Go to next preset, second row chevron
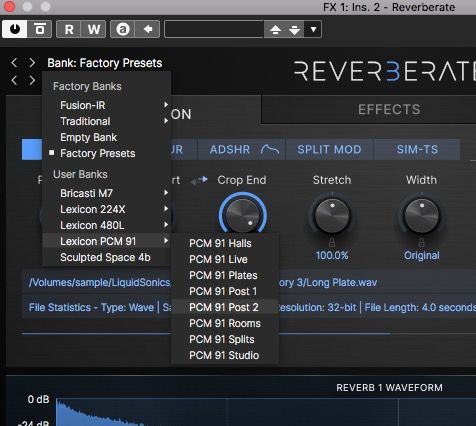476x426 pixels. point(32,80)
